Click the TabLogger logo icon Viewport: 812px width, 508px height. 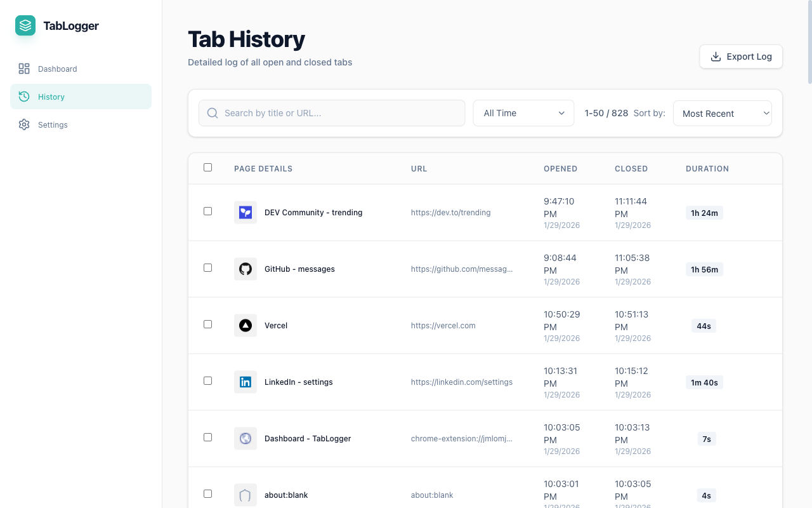click(25, 25)
